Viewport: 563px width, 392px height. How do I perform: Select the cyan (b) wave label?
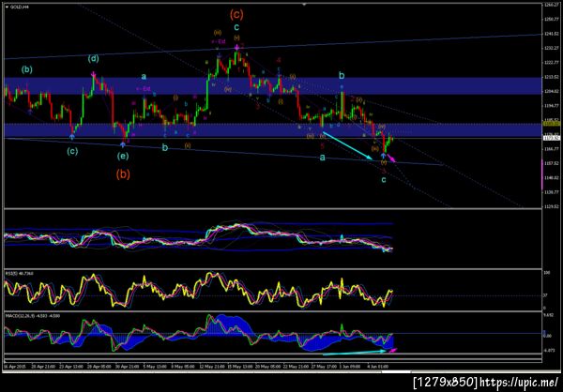click(26, 69)
